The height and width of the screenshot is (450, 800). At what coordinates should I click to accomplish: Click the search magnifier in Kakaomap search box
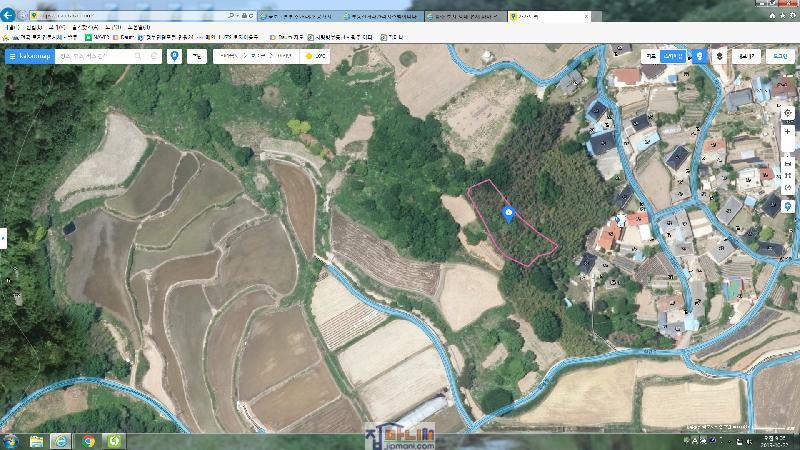click(139, 56)
